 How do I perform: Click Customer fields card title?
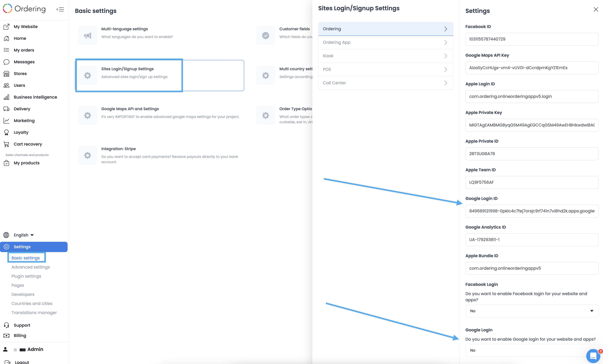pyautogui.click(x=294, y=29)
